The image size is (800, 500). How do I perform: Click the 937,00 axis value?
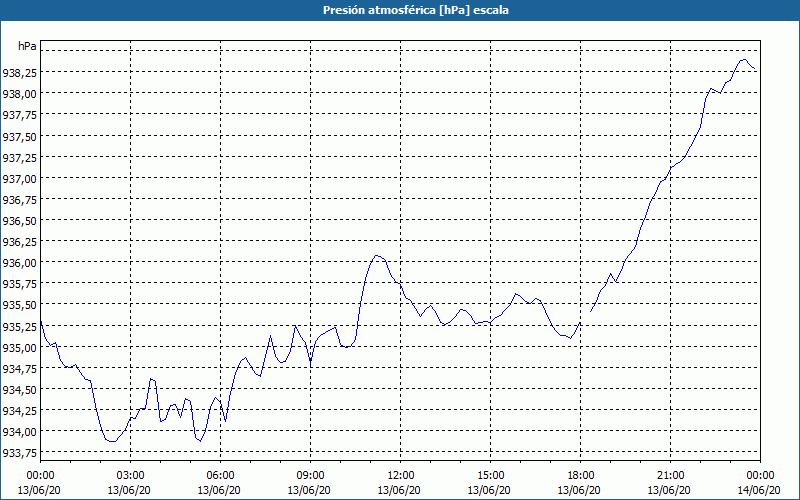(x=19, y=179)
